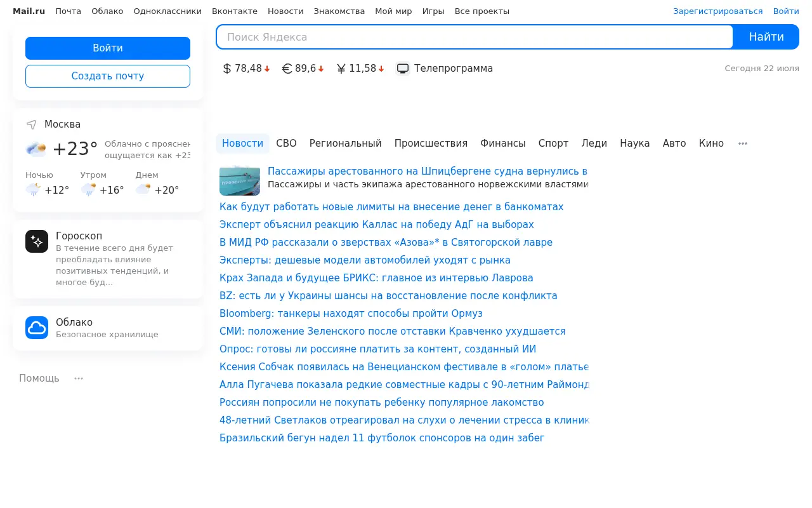The height and width of the screenshot is (508, 812).
Task: Go to Одноклассники in top bar
Action: (167, 11)
